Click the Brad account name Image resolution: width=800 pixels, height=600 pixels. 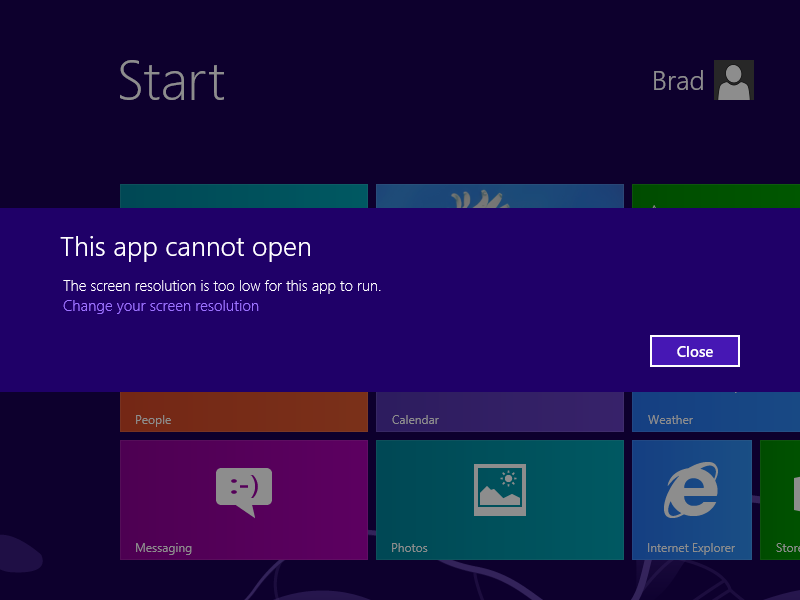point(678,81)
